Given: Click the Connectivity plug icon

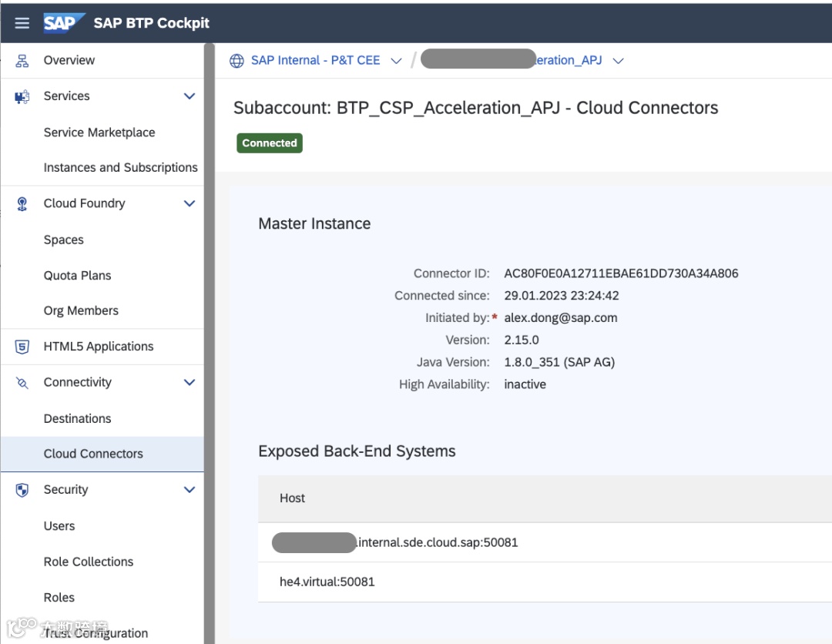Looking at the screenshot, I should 22,383.
